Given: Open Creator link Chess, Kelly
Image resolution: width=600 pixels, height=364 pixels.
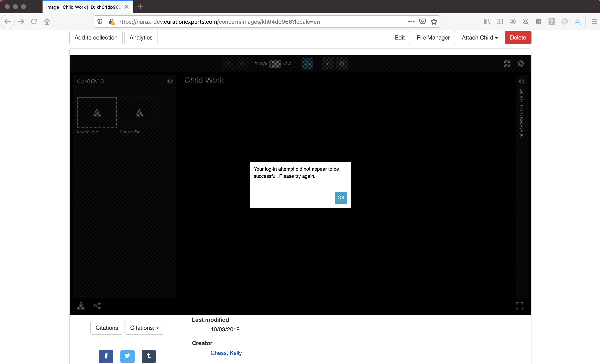Looking at the screenshot, I should point(226,353).
